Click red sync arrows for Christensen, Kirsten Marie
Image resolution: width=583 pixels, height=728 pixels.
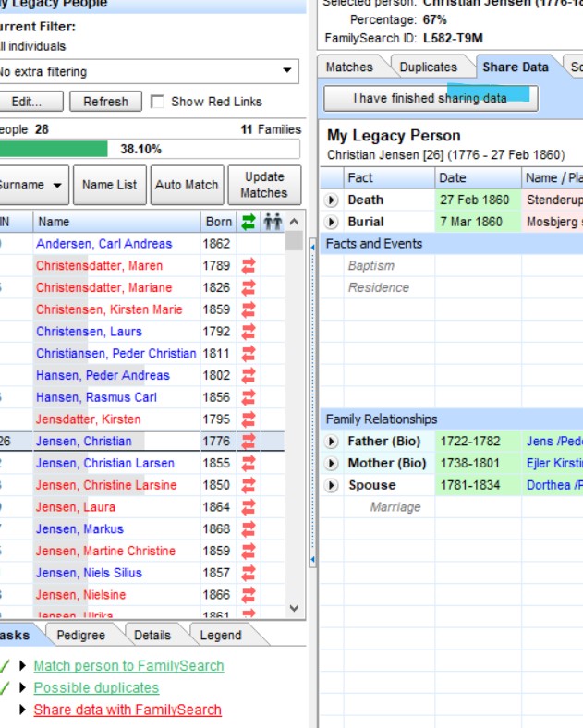[x=249, y=309]
